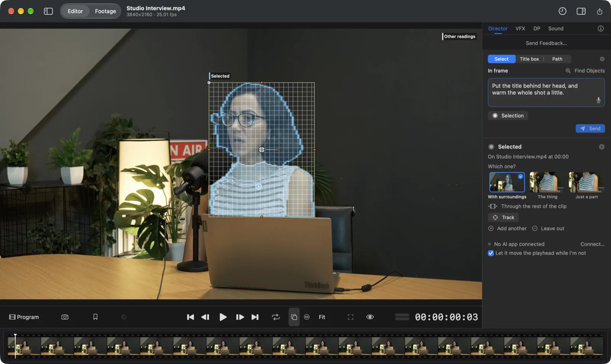Toggle Through the rest of the clip

[527, 206]
